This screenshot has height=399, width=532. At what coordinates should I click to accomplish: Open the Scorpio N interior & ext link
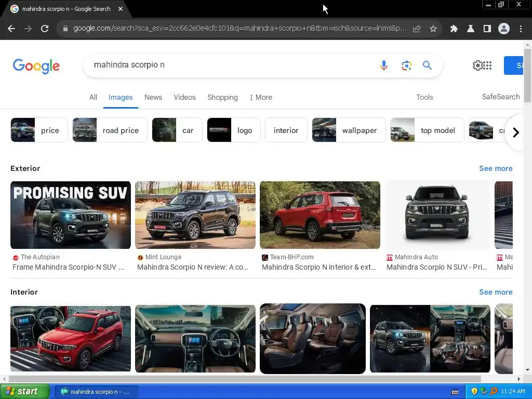(318, 267)
